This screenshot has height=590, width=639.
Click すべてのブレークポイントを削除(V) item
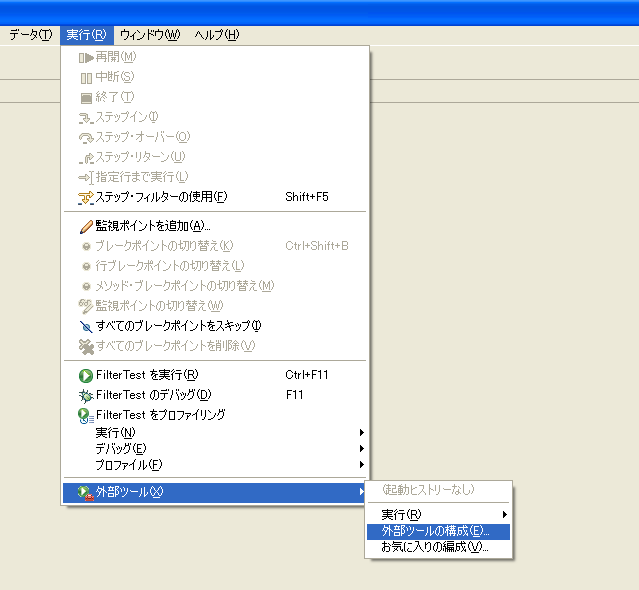[175, 346]
